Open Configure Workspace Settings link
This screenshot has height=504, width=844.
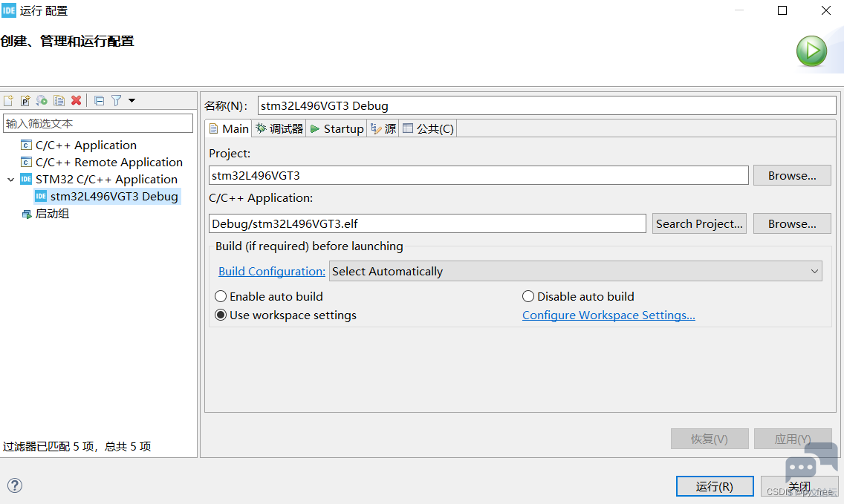608,315
